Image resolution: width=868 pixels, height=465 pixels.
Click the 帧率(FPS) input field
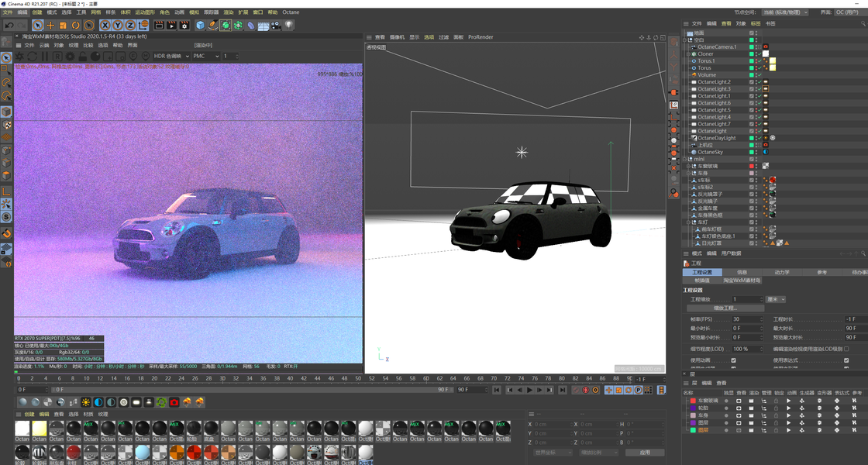(x=747, y=319)
